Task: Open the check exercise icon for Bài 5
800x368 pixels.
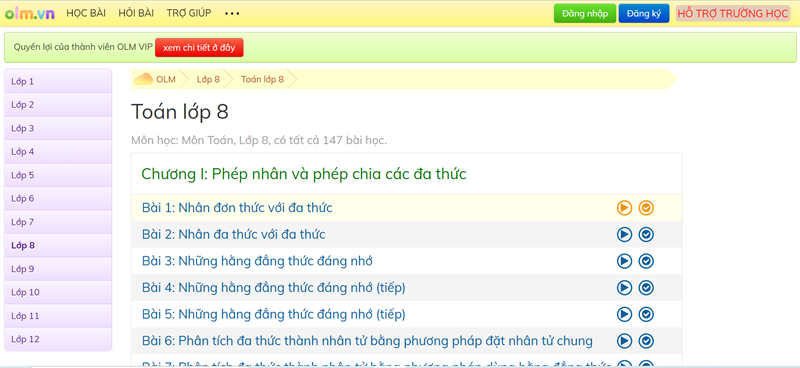Action: click(646, 314)
